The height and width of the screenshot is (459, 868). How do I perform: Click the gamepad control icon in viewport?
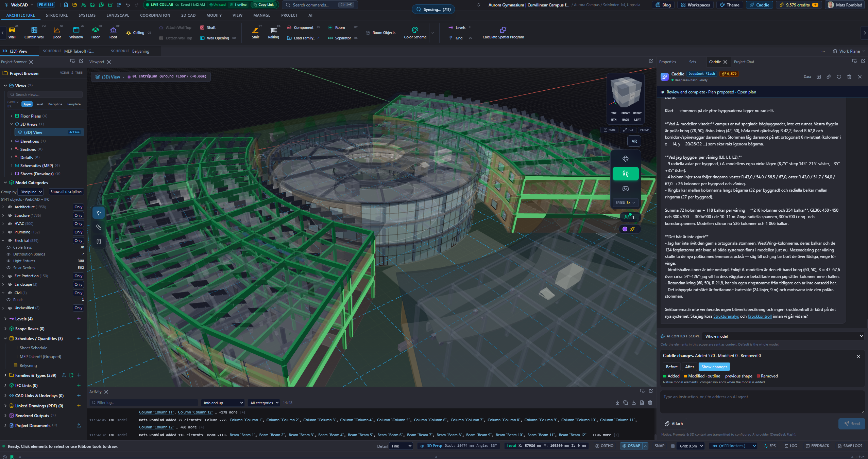[626, 189]
